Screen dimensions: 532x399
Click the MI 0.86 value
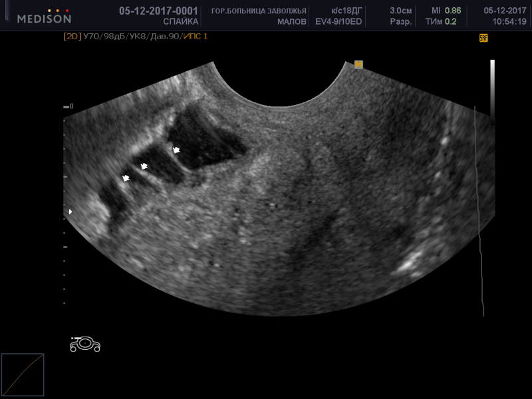tap(446, 11)
